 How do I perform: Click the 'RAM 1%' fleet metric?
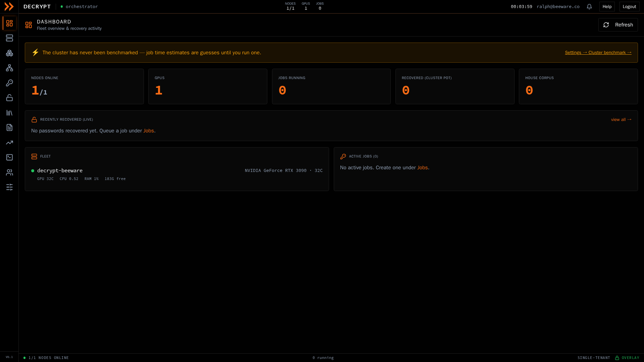point(91,179)
